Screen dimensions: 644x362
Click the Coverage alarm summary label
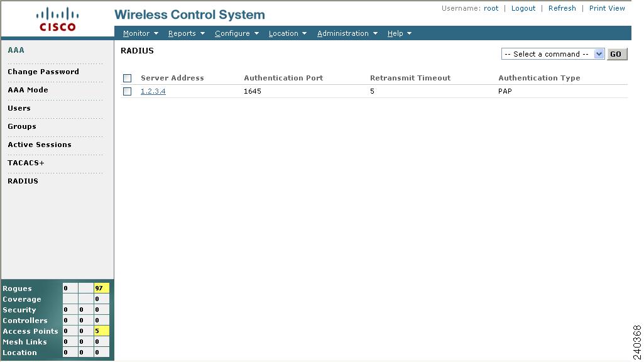(x=22, y=299)
